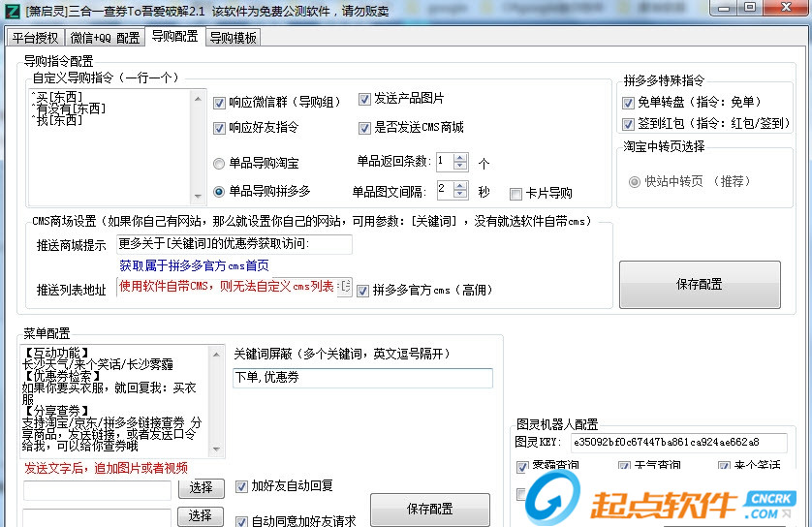Toggle the 响应好友指令 checkbox

pos(219,128)
